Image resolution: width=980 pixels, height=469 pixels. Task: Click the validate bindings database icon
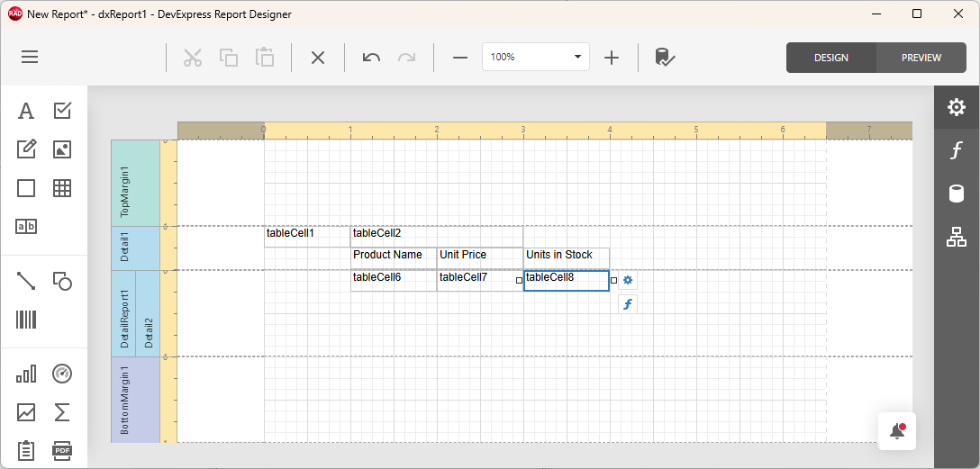click(x=665, y=58)
